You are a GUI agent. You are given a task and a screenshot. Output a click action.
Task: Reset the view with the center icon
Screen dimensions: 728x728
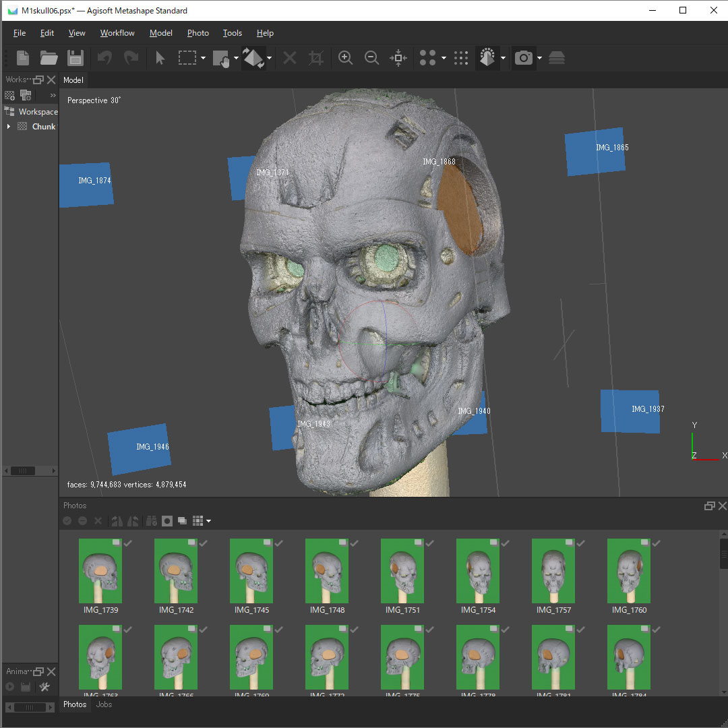pyautogui.click(x=398, y=58)
